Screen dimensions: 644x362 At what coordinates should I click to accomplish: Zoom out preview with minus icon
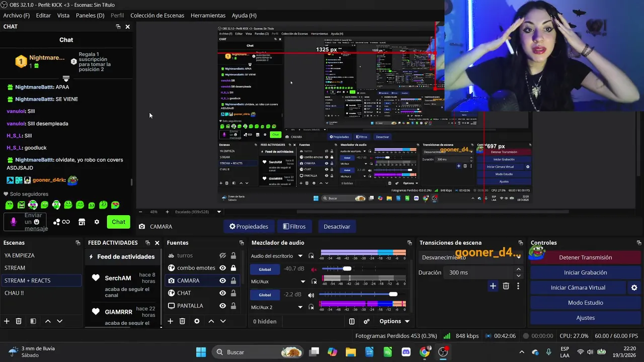click(140, 212)
